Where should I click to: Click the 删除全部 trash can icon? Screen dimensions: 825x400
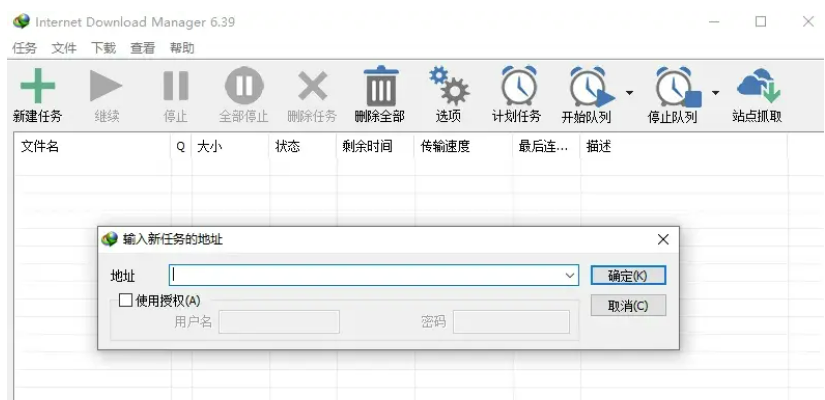tap(380, 86)
